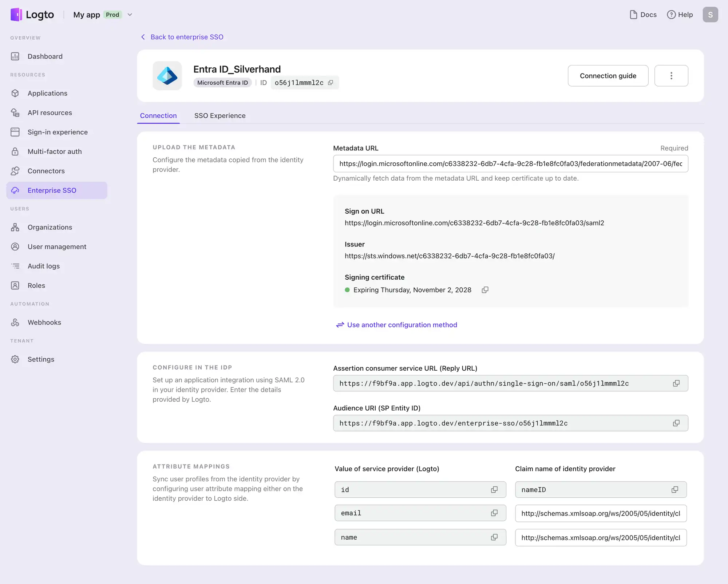Screen dimensions: 728x584
Task: Select the Connection tab
Action: [x=158, y=115]
